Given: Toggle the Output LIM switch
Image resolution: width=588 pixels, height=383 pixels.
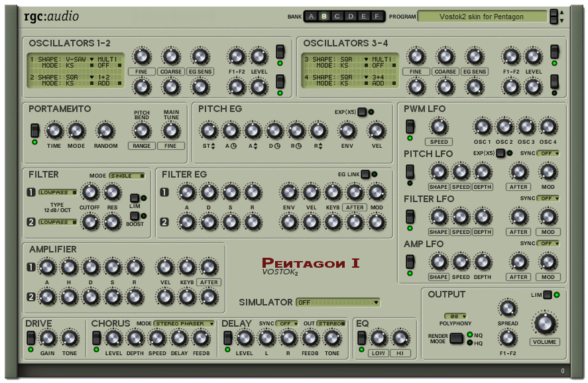Looking at the screenshot, I should click(x=548, y=295).
